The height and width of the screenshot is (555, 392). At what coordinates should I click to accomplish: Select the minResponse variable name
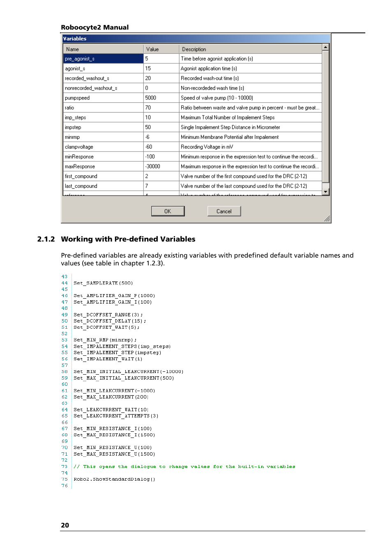[x=79, y=157]
